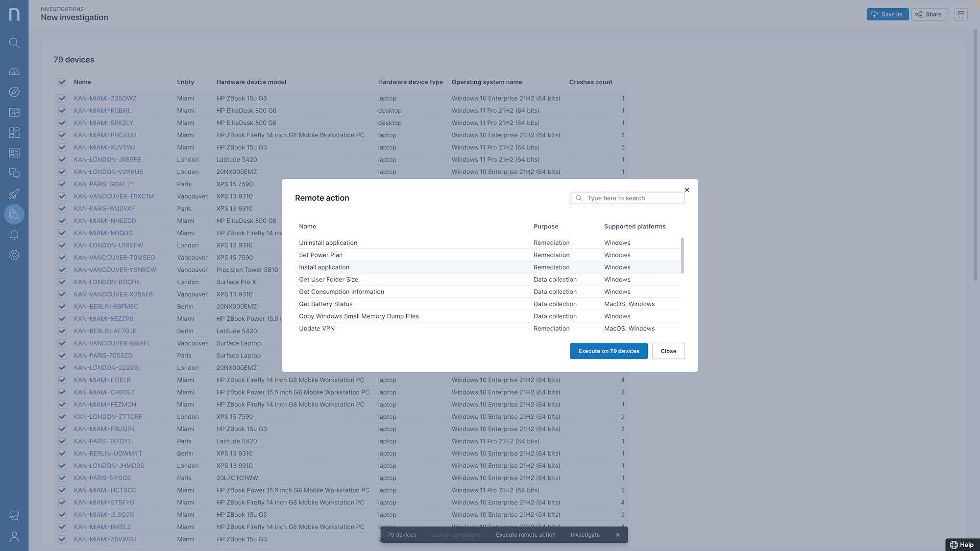Click the Save as button
The height and width of the screenshot is (551, 980).
(887, 14)
